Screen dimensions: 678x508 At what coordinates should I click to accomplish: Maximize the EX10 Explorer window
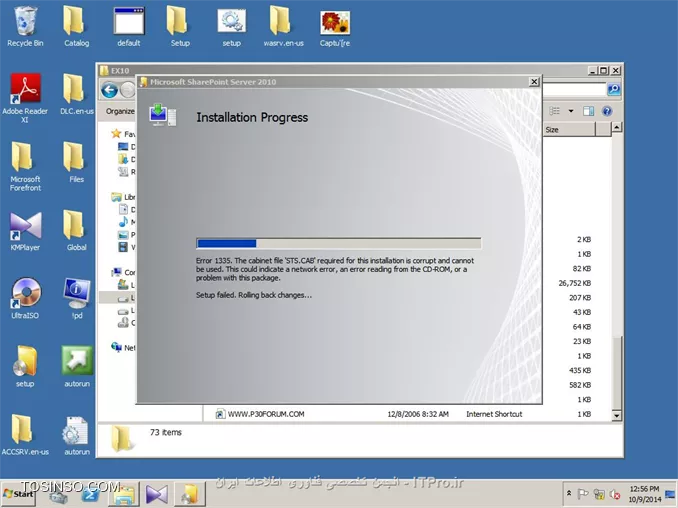tap(604, 70)
